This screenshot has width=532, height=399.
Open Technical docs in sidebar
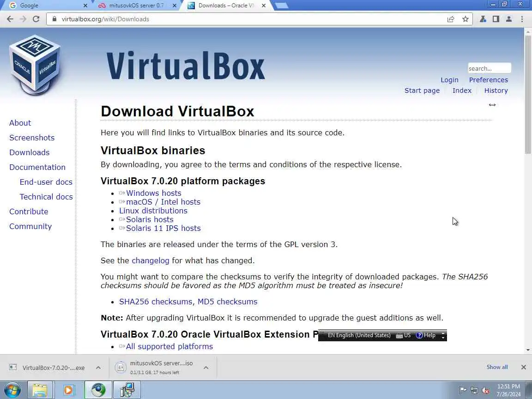coord(46,197)
